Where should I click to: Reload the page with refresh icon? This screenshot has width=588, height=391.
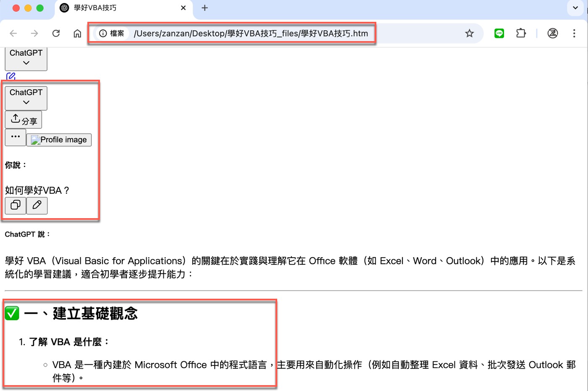[56, 34]
